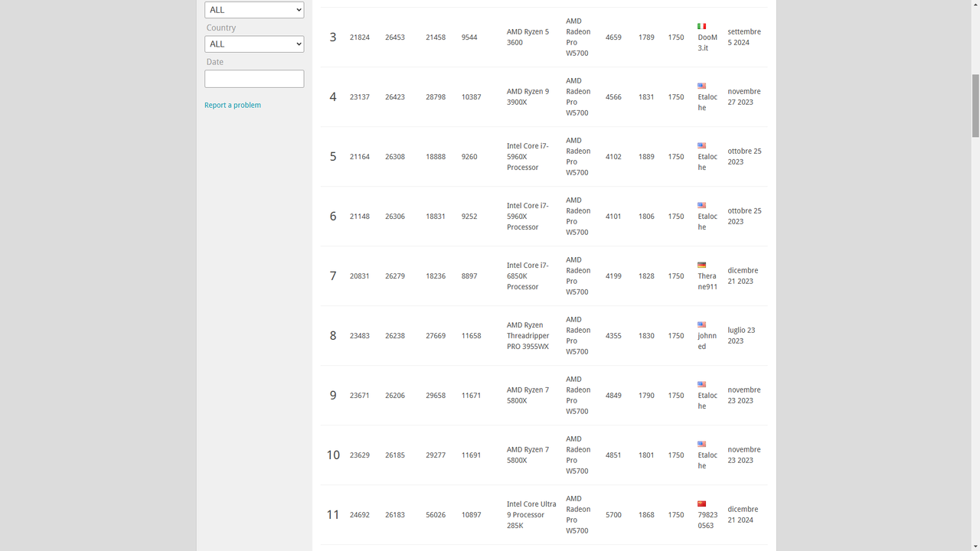Click the Chinese flag in row 11
This screenshot has width=980, height=551.
(701, 504)
